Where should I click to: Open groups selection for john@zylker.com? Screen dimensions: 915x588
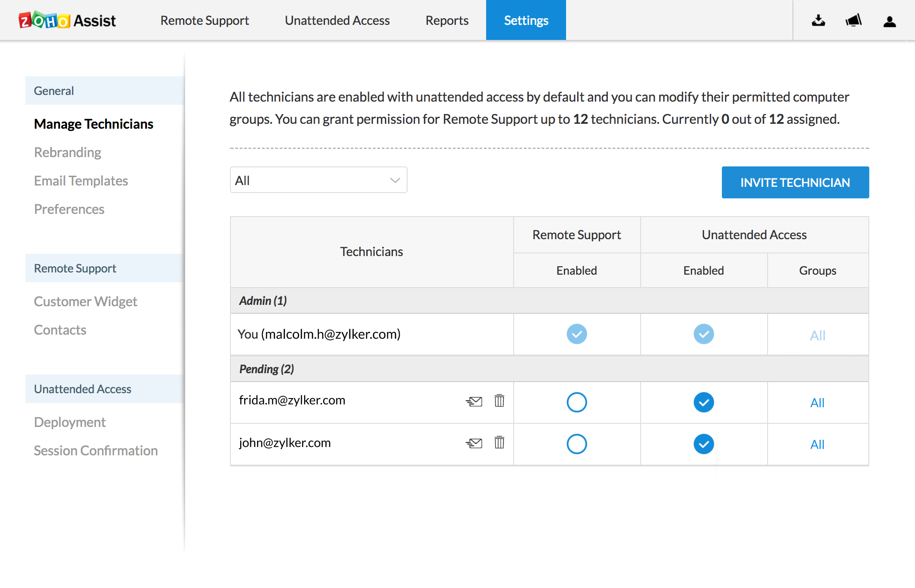tap(817, 445)
